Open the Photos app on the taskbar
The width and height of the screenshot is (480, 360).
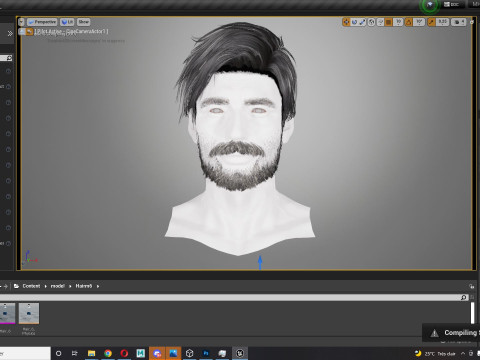coord(173,353)
